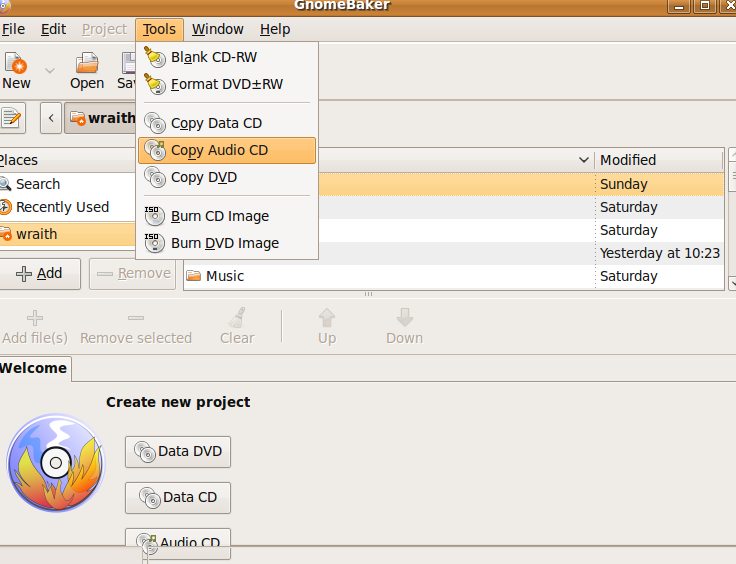Choose Format DVD±RW menu entry
The width and height of the screenshot is (736, 564).
227,84
